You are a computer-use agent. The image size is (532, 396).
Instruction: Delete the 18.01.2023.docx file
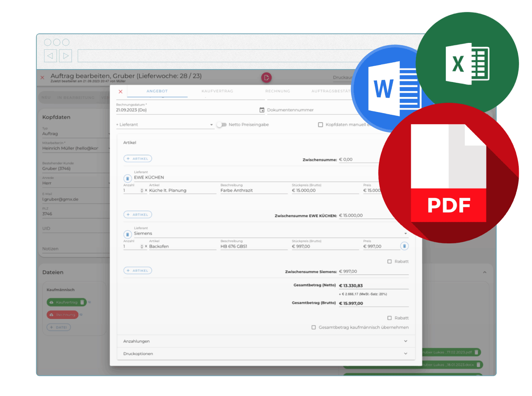click(x=479, y=364)
